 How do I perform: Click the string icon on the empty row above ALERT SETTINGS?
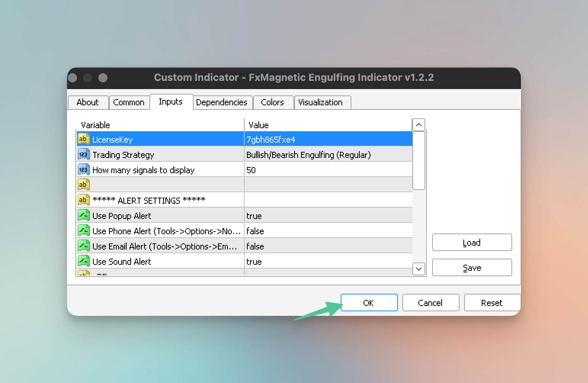[84, 185]
